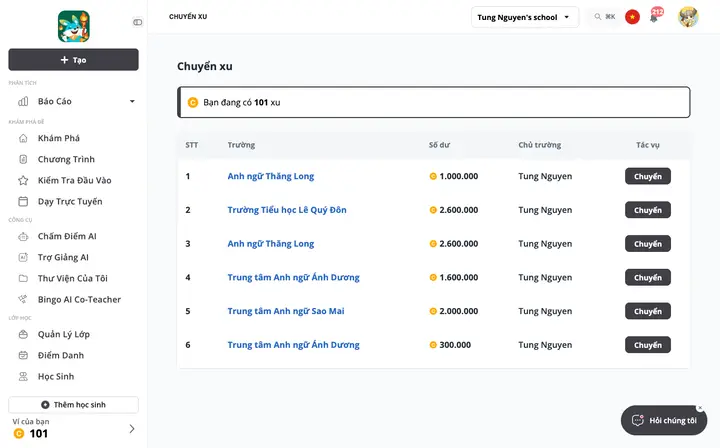Viewport: 720px width, 448px height.
Task: Open Anh ngữ Thăng Long row 3 link
Action: [x=270, y=244]
